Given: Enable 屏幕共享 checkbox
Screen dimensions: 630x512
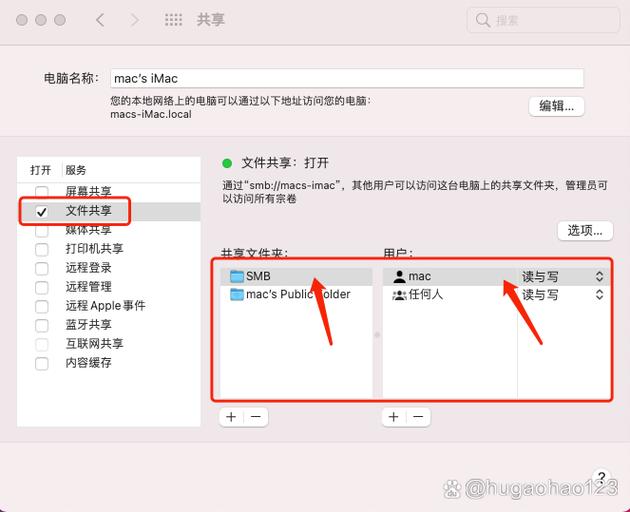Looking at the screenshot, I should click(42, 192).
